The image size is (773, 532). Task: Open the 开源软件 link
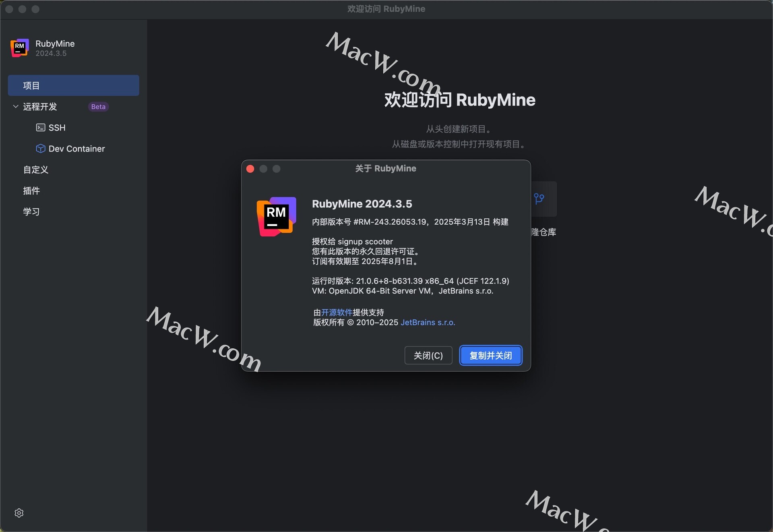point(337,313)
